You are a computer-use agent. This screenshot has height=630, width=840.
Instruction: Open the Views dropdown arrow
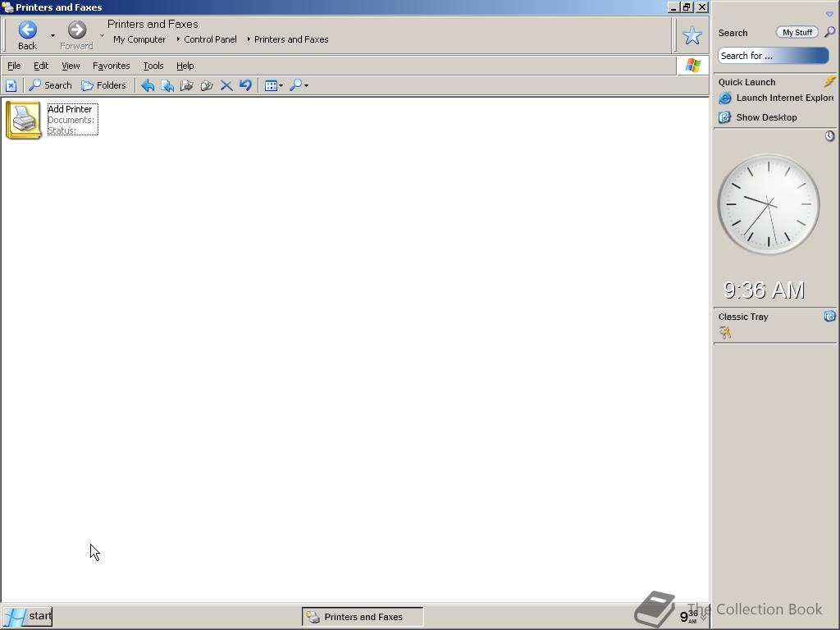(281, 85)
